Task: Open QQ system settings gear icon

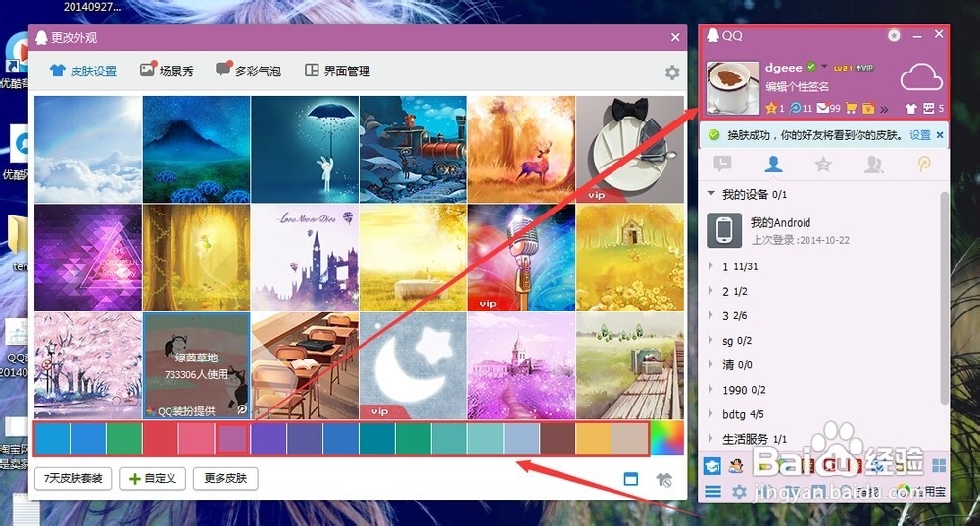Action: [739, 492]
